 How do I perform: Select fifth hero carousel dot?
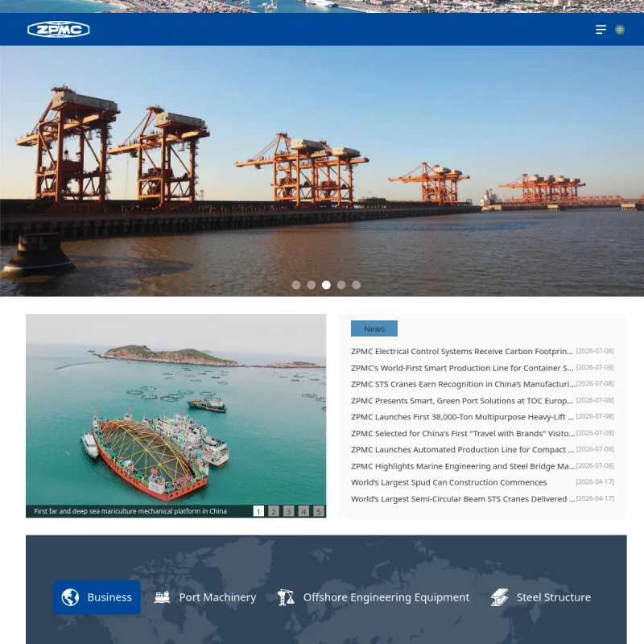(x=356, y=285)
